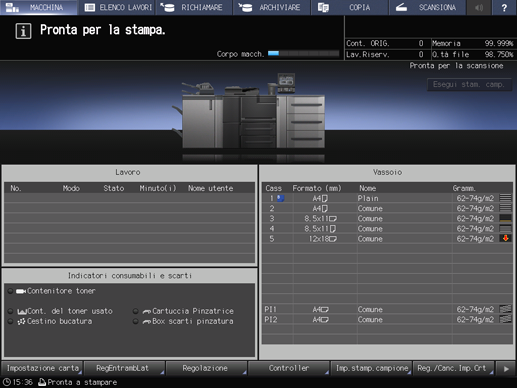This screenshot has height=388, width=517.
Task: Click the help question mark icon
Action: click(x=504, y=7)
